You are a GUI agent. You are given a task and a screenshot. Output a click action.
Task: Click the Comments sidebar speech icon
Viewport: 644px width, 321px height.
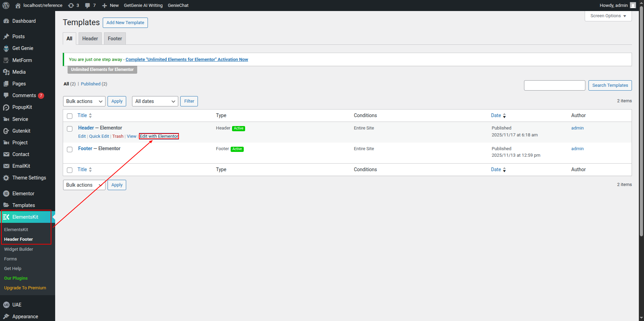(6, 95)
